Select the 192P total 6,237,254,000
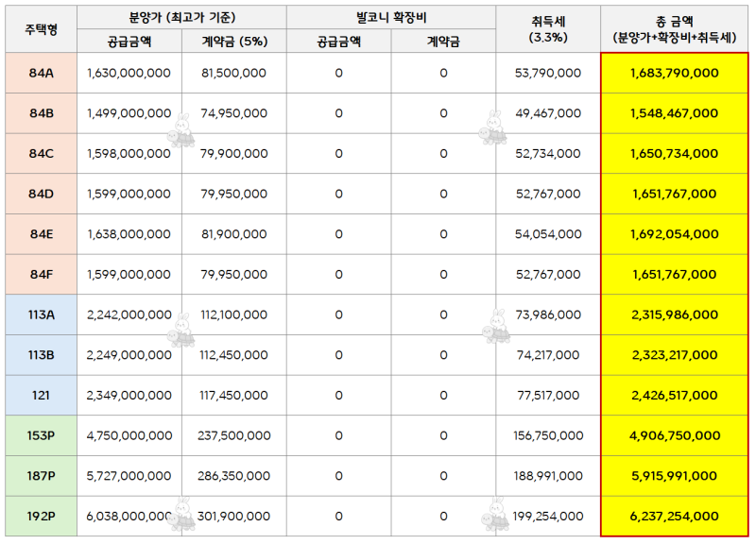The width and height of the screenshot is (756, 544). tap(675, 516)
